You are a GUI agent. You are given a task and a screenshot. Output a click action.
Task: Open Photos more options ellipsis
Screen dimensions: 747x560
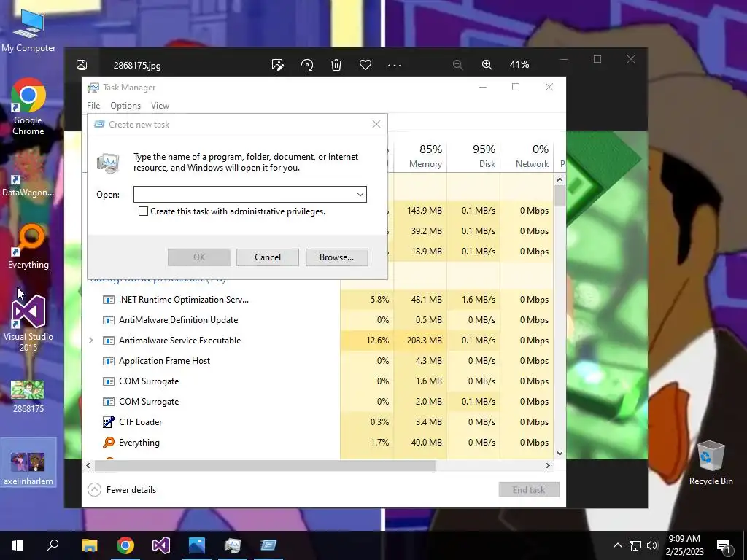(395, 65)
